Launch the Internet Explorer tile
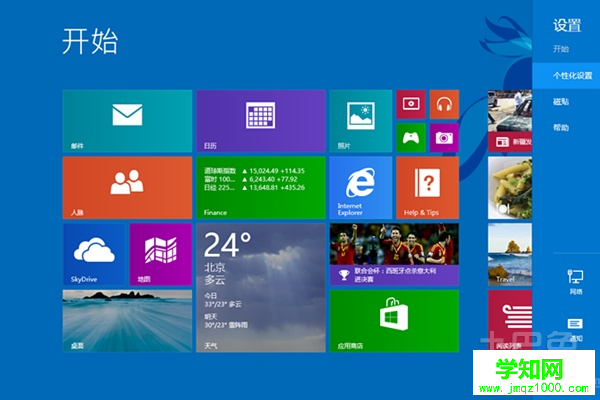 [360, 188]
